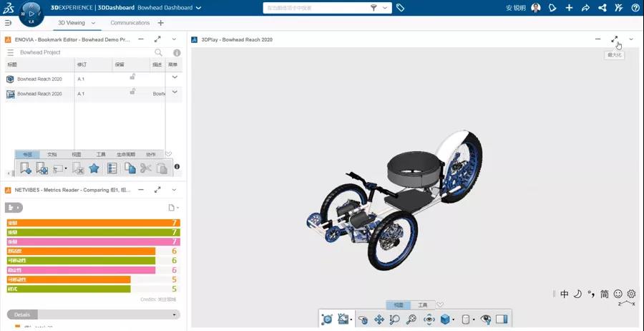The width and height of the screenshot is (644, 331).
Task: Select the 3D Viewing tab
Action: click(x=72, y=23)
